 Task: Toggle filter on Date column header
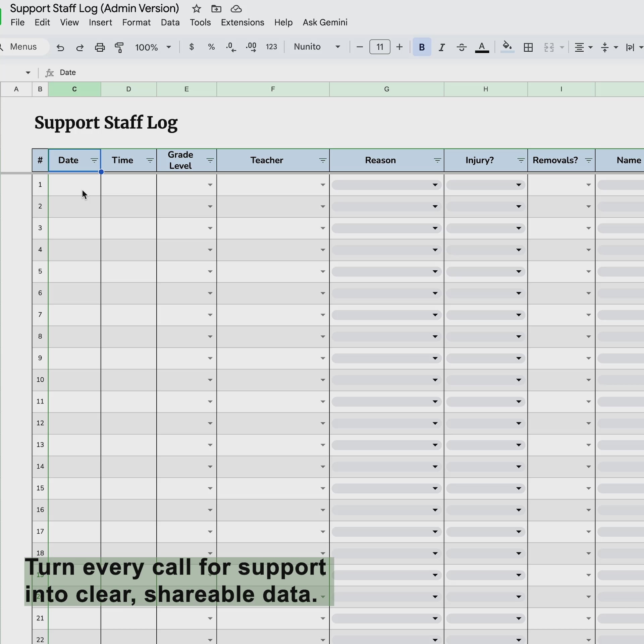(x=94, y=160)
